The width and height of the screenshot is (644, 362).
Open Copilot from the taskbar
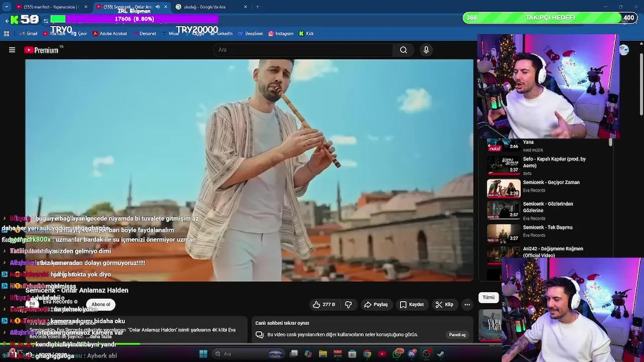(308, 354)
